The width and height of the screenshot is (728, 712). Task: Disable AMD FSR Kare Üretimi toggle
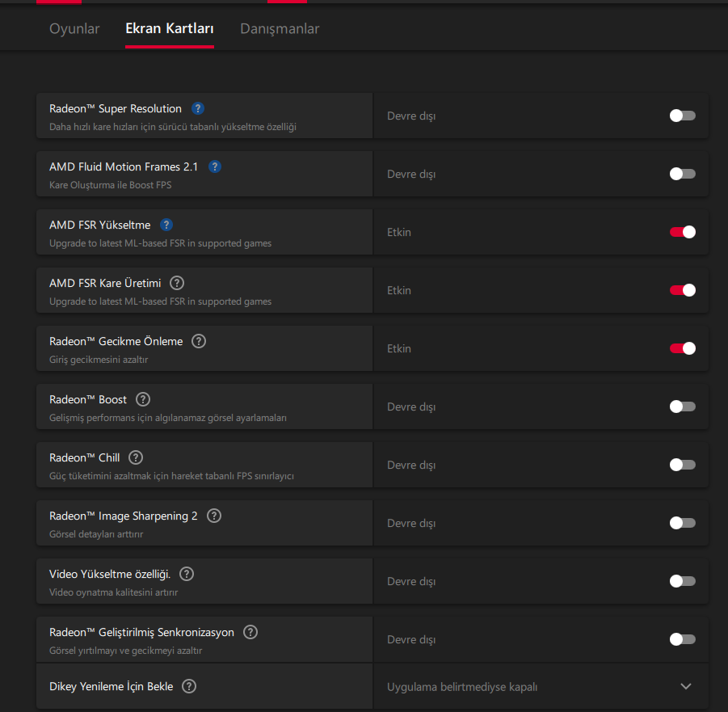click(x=683, y=290)
